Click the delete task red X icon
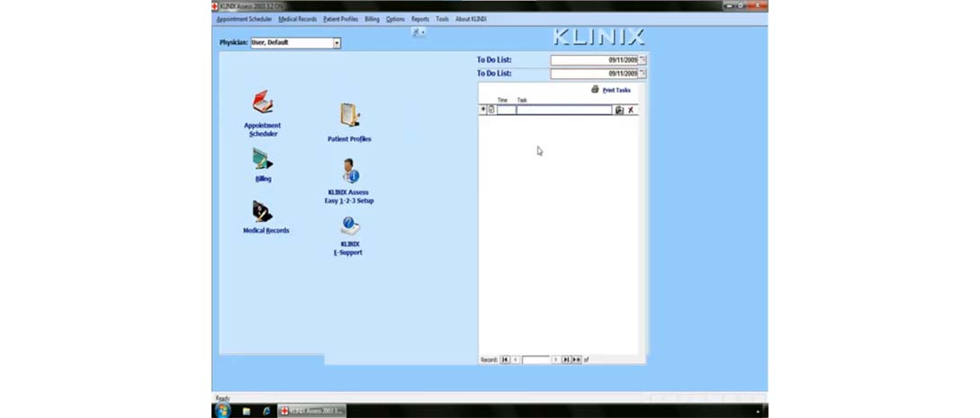Viewport: 980px width, 418px height. pyautogui.click(x=631, y=110)
